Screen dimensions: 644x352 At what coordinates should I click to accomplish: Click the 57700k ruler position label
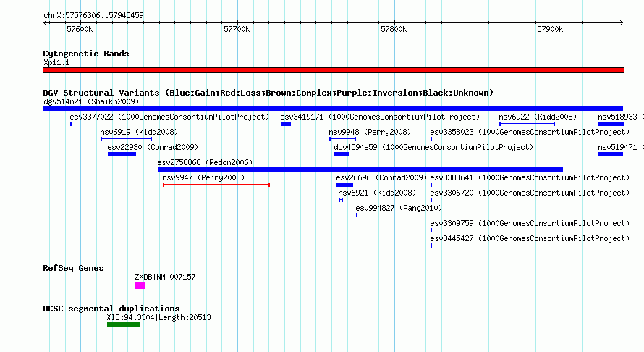[237, 29]
